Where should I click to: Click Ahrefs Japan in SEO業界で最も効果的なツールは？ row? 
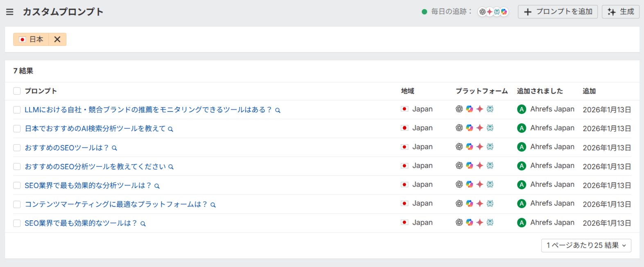pos(552,222)
